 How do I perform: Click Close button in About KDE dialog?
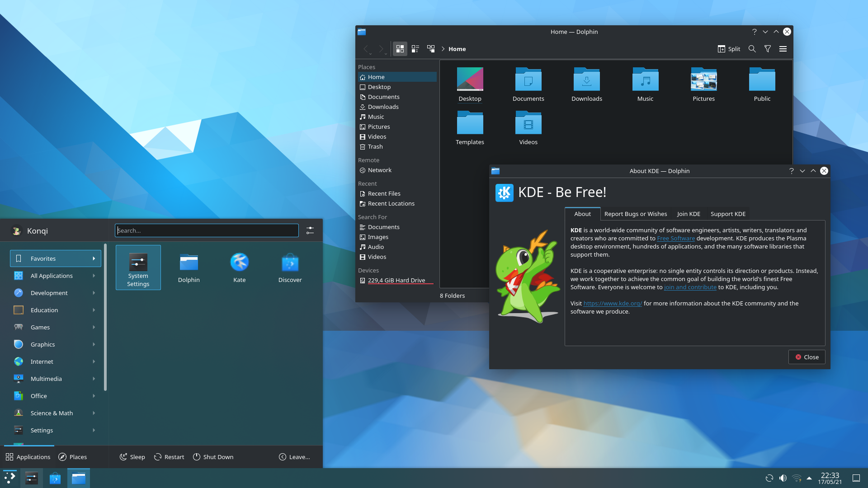(807, 357)
